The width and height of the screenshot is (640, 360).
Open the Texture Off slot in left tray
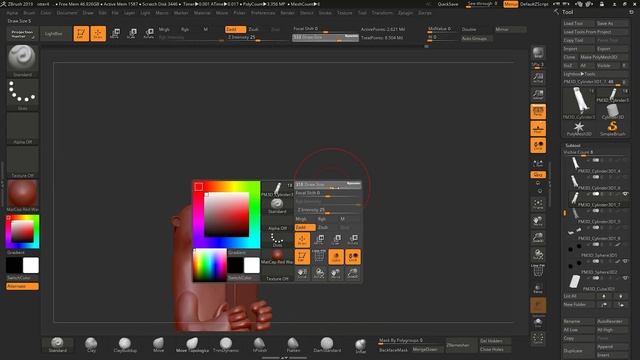(22, 162)
